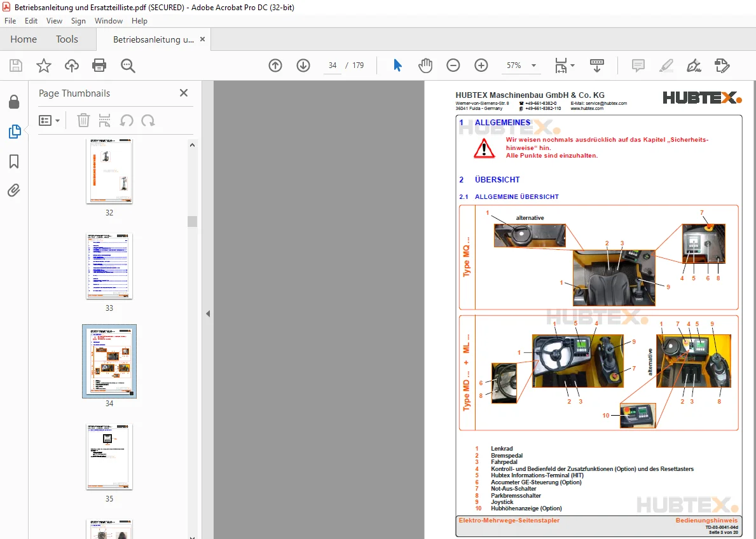756x539 pixels.
Task: Click the 'Hubhöhenanzeige (Option)' legend entry
Action: [526, 508]
